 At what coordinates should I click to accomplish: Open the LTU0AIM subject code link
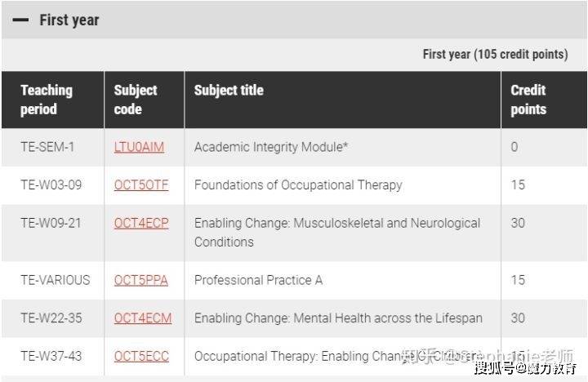139,147
